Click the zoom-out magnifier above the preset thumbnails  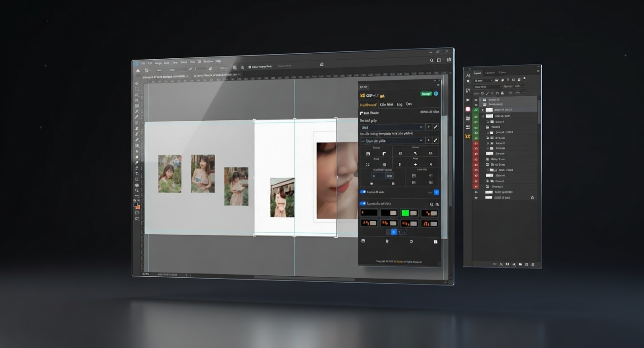pyautogui.click(x=432, y=204)
